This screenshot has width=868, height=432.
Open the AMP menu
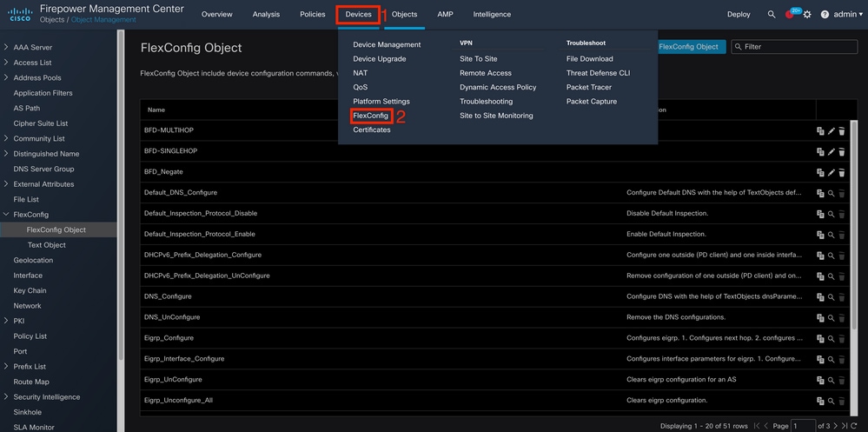coord(445,15)
